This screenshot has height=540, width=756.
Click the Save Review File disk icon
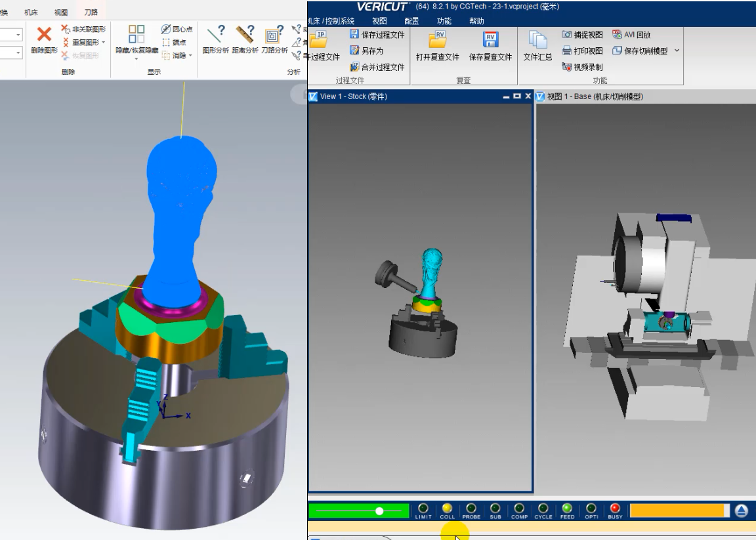point(490,41)
